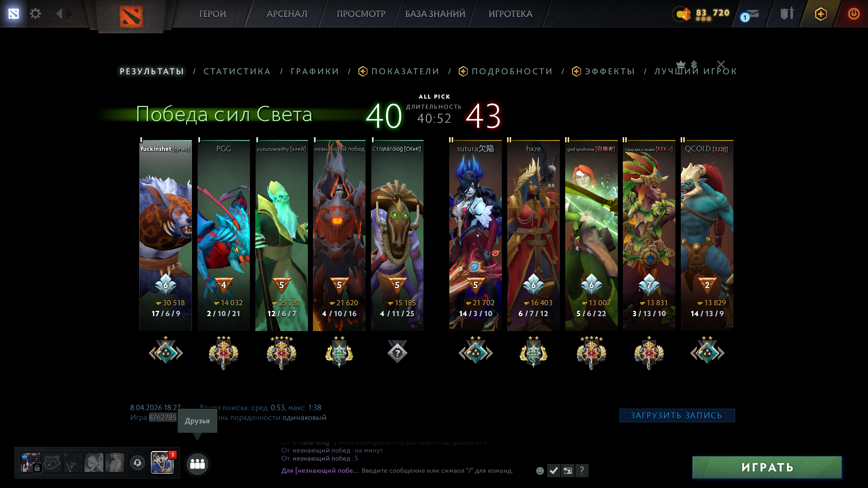Select the wolf avatar with red badge

click(x=162, y=462)
